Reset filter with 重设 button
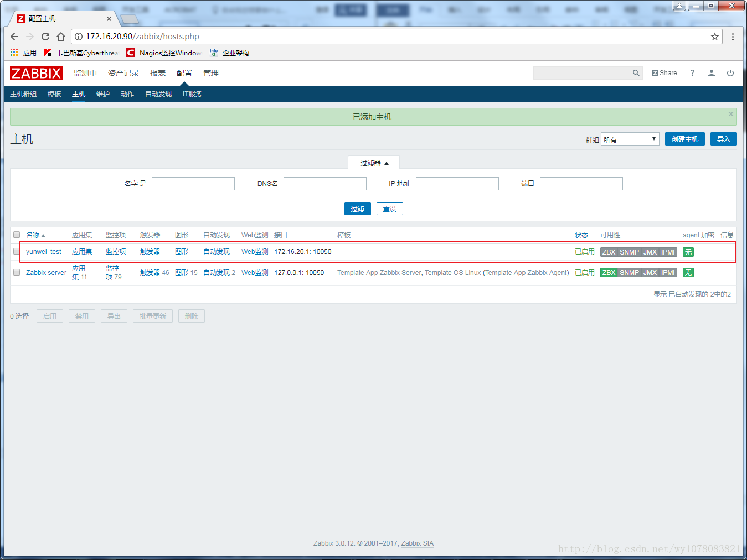The image size is (747, 560). (x=390, y=209)
